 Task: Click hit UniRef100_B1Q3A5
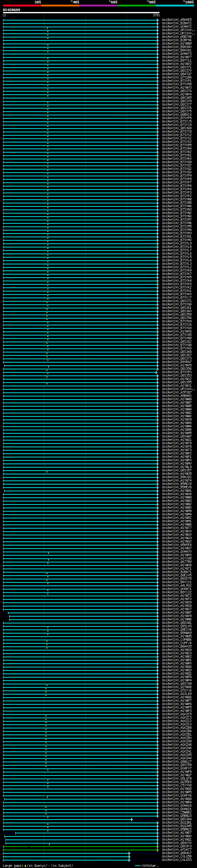pos(177,826)
